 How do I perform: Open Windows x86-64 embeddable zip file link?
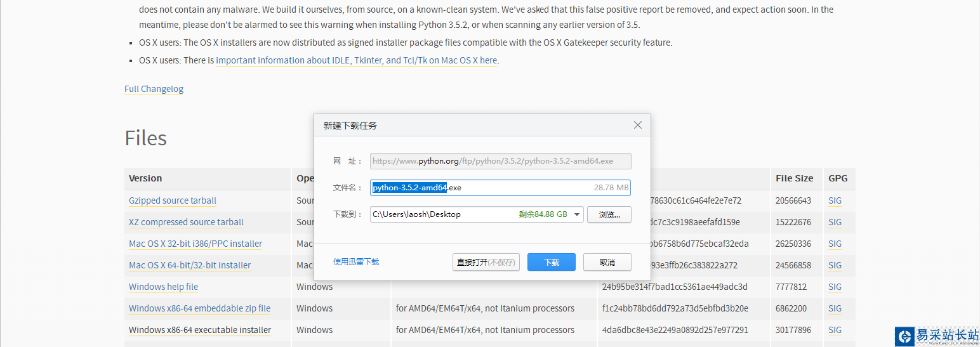pos(199,308)
